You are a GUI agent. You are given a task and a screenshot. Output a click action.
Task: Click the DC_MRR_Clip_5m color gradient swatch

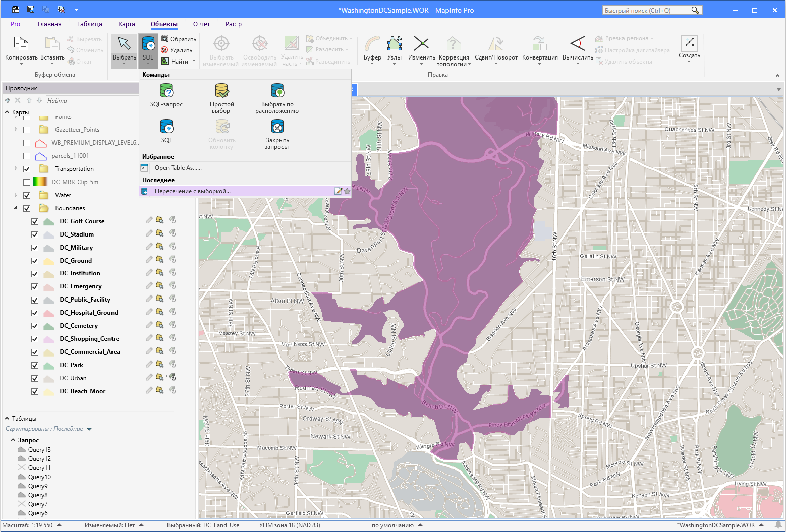pos(40,182)
